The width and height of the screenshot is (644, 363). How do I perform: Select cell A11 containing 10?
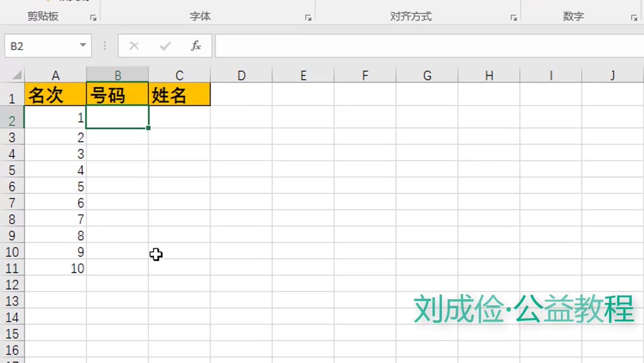coord(55,268)
